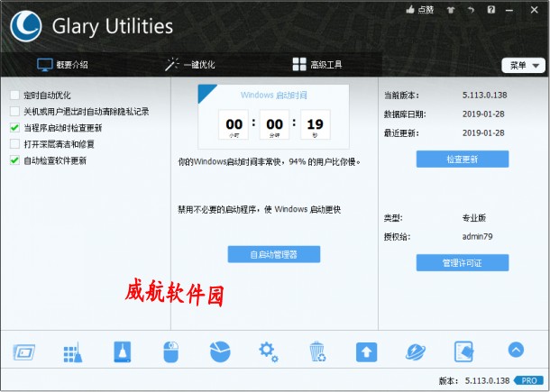Expand the bottom toolbar with up chevron
The width and height of the screenshot is (550, 392).
[516, 350]
